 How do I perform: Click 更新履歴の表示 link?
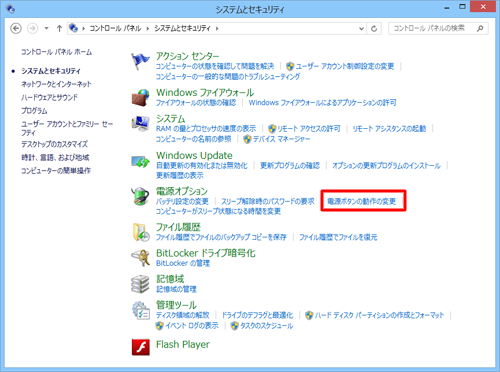pos(180,175)
